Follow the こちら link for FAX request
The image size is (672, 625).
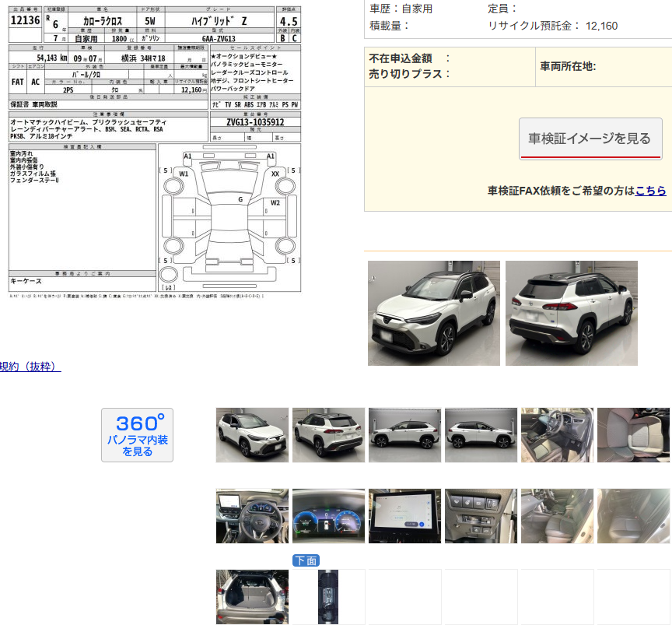650,191
